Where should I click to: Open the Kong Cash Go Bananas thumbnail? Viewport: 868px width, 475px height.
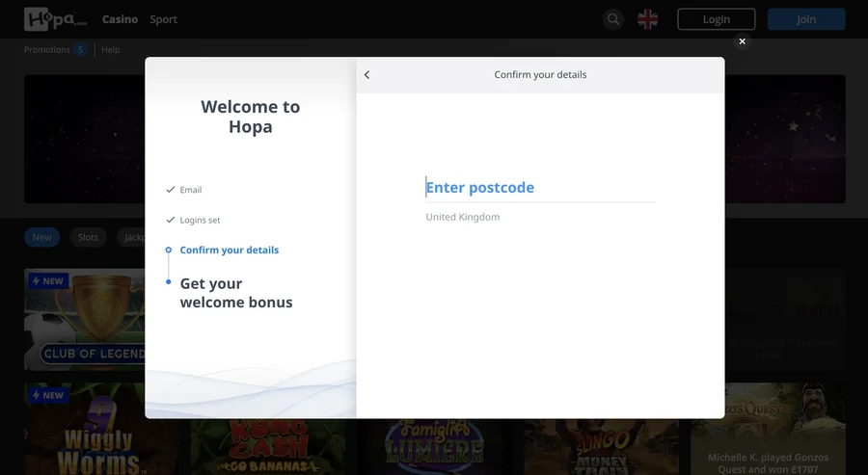point(268,447)
